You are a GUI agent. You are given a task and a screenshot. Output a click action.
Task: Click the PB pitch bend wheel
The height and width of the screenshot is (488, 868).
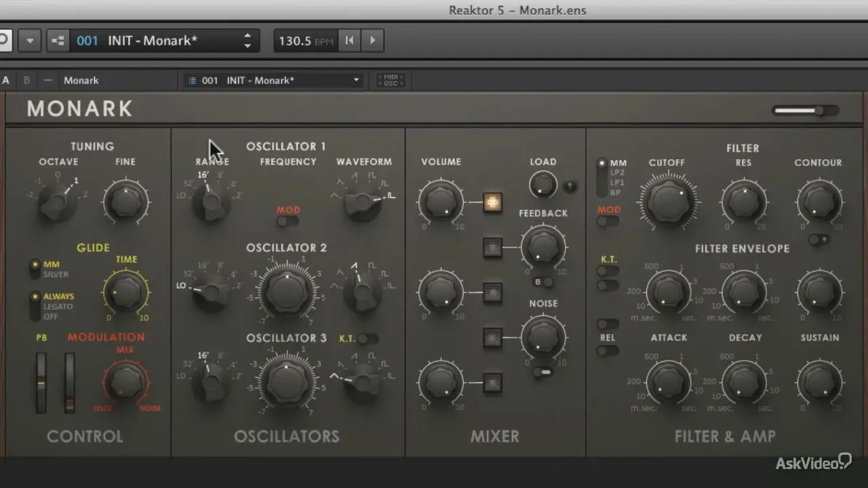coord(41,383)
